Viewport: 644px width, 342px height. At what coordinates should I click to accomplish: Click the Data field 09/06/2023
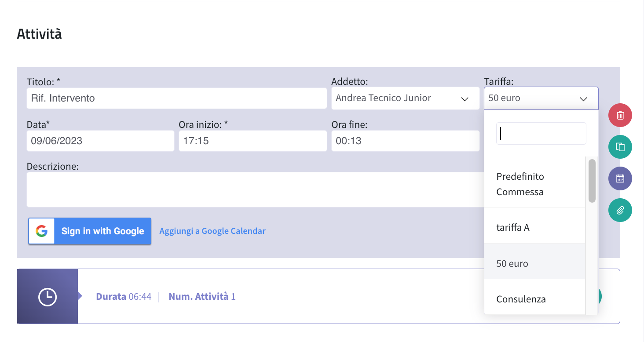point(100,141)
